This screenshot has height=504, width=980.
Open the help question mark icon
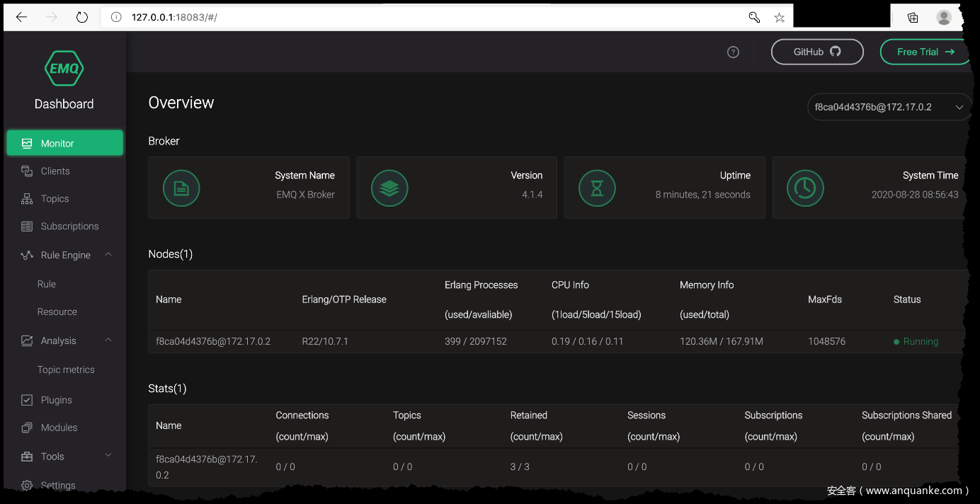coord(733,52)
